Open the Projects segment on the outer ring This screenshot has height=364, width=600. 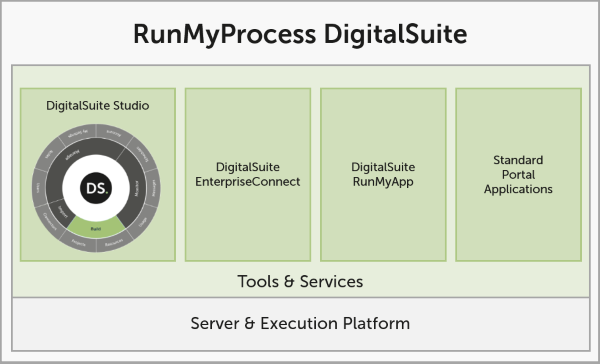78,243
